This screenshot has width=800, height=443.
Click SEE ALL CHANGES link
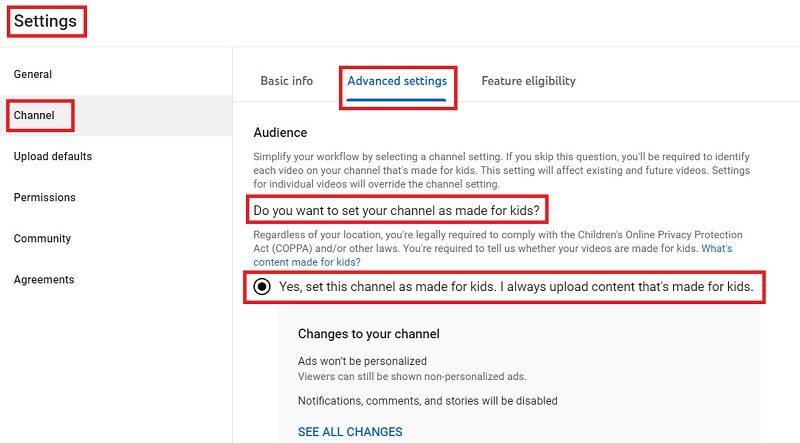[x=350, y=432]
